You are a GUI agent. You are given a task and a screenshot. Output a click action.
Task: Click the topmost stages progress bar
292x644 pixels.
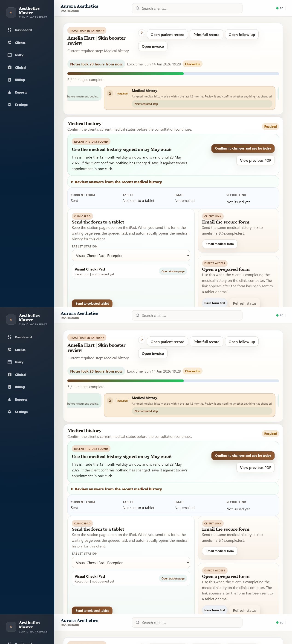(173, 74)
